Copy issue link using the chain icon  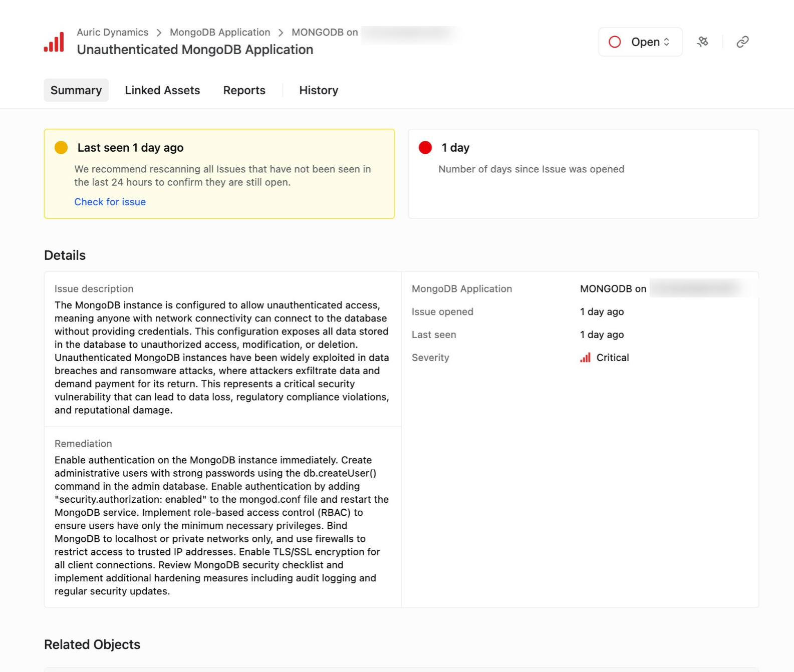742,42
